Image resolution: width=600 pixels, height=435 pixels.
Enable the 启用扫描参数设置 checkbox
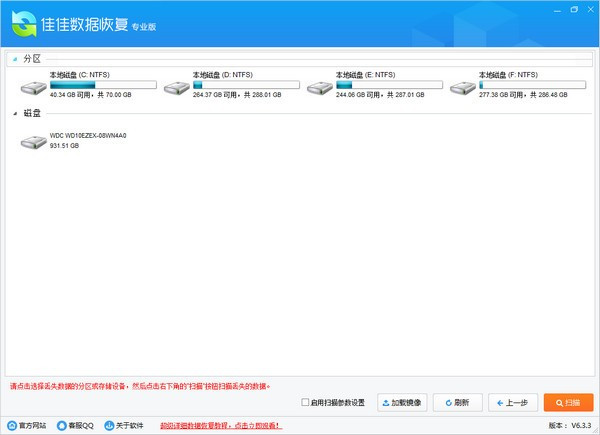(305, 402)
